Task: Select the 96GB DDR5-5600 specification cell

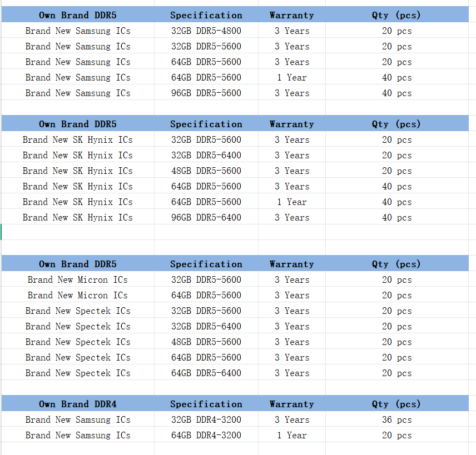Action: 206,93
